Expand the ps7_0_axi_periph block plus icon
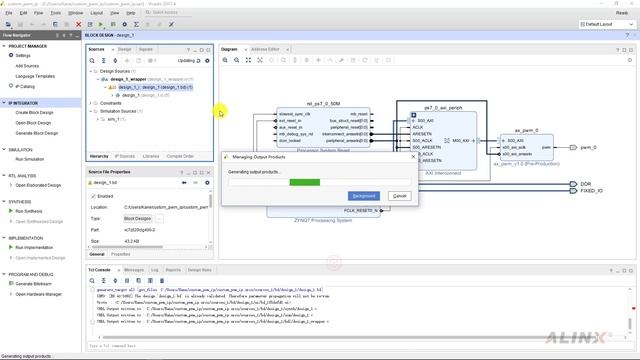The width and height of the screenshot is (640, 360). click(413, 115)
